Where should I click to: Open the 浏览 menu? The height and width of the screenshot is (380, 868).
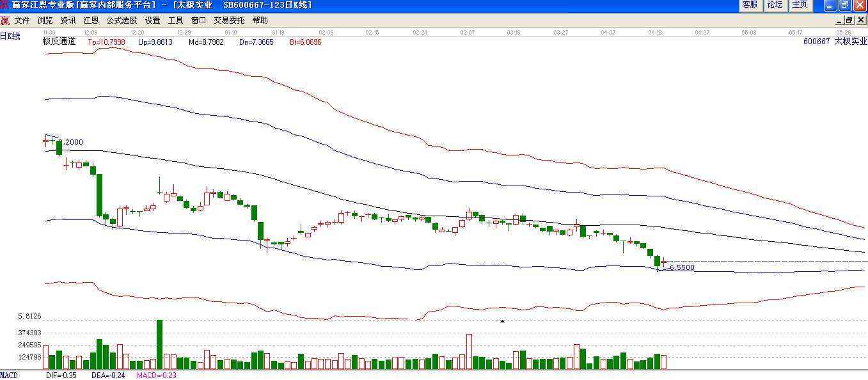[45, 20]
